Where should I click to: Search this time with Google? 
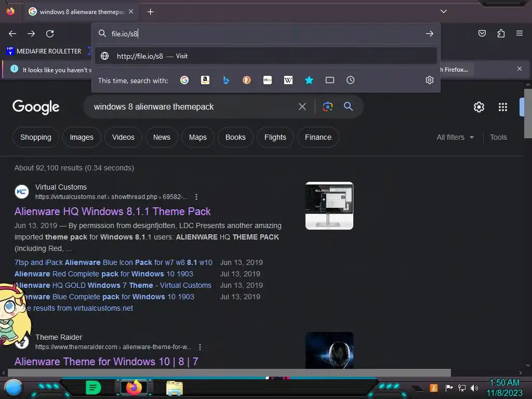[x=184, y=80]
